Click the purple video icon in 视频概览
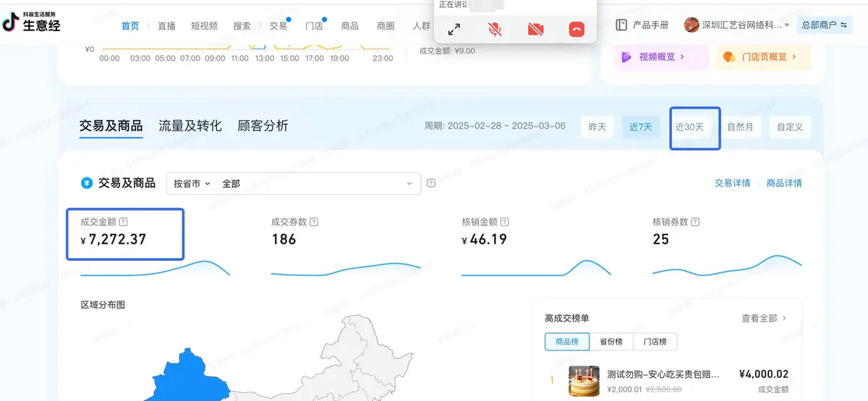Image resolution: width=868 pixels, height=401 pixels. coord(627,56)
